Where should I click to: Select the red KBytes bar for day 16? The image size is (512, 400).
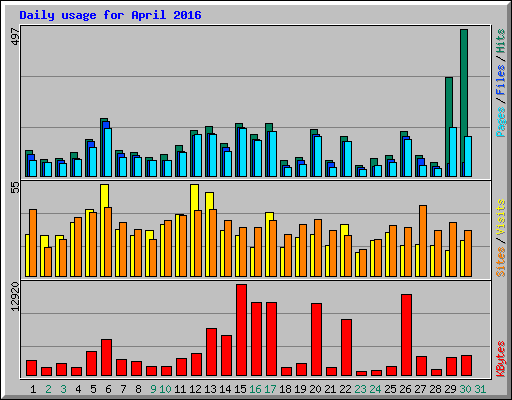pyautogui.click(x=257, y=339)
